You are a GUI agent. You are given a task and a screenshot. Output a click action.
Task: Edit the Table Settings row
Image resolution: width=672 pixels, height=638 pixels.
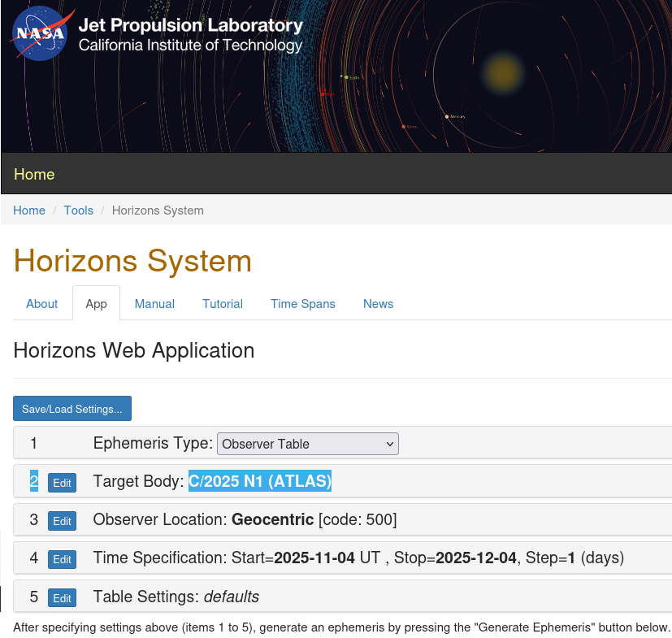click(62, 597)
